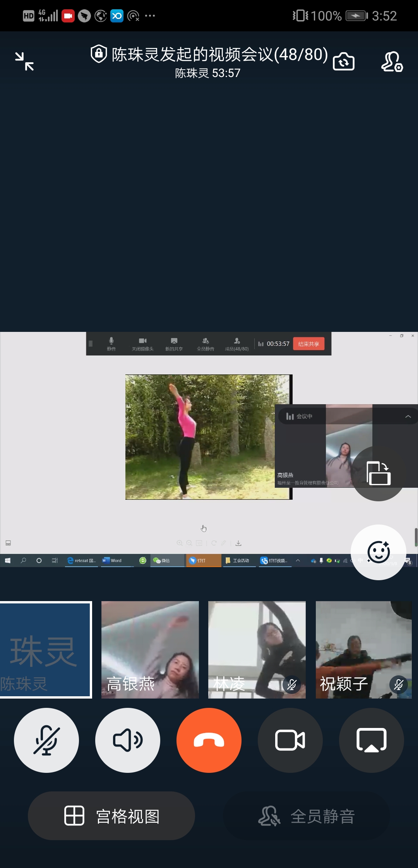Screen dimensions: 418x868
Task: Switch camera with flip camera icon
Action: click(343, 62)
